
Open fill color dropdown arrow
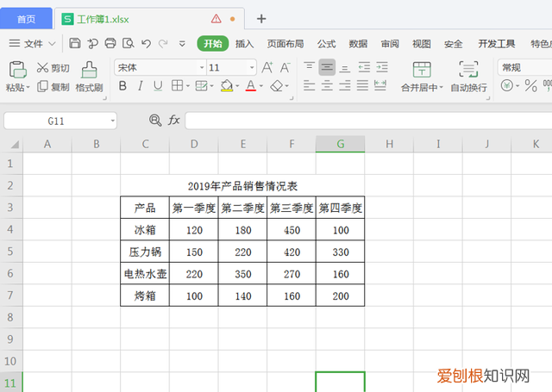pos(238,86)
